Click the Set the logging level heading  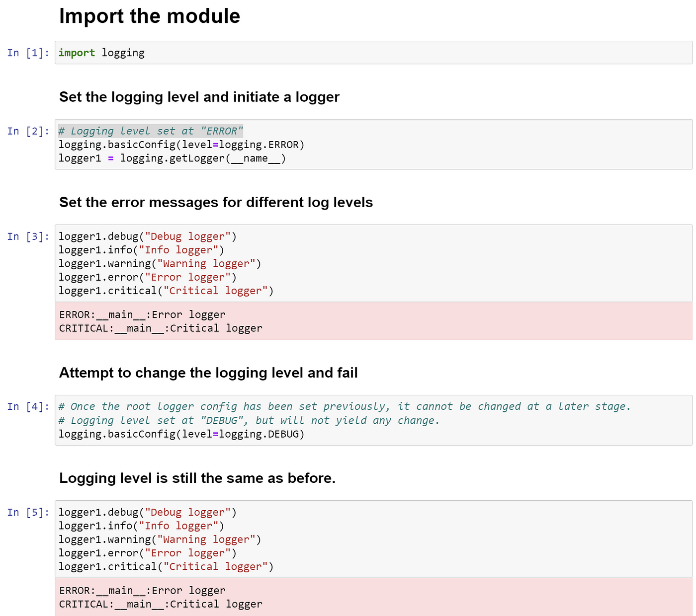pyautogui.click(x=199, y=97)
